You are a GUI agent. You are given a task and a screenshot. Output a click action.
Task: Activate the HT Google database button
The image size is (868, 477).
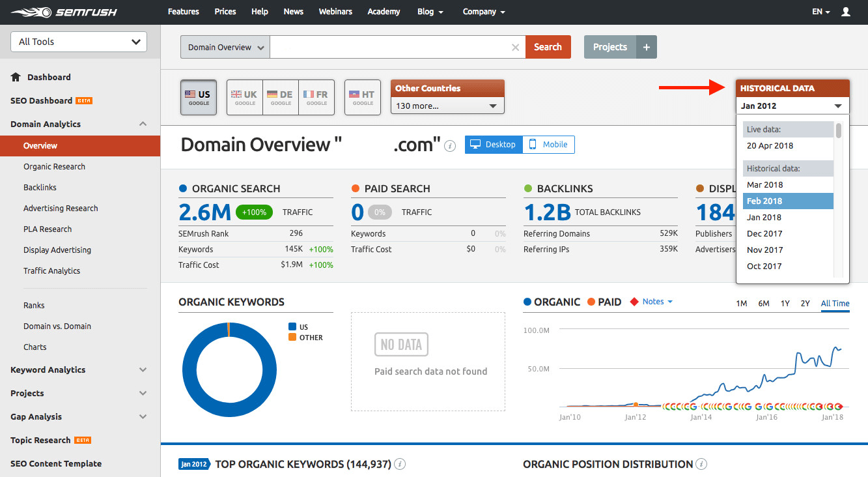pyautogui.click(x=362, y=96)
